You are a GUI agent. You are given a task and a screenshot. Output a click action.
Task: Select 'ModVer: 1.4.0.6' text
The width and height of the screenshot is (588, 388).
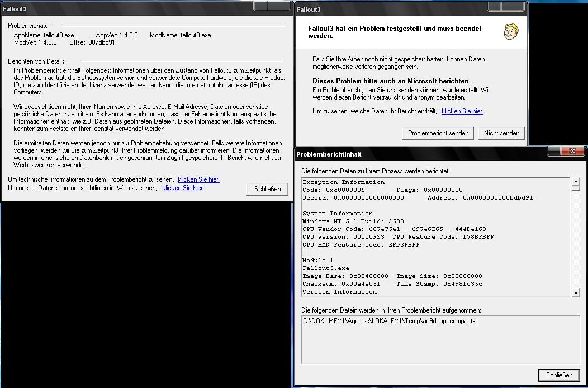click(35, 43)
